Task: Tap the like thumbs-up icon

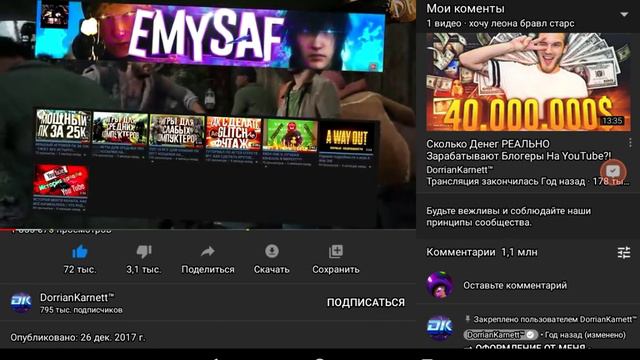Action: click(80, 252)
